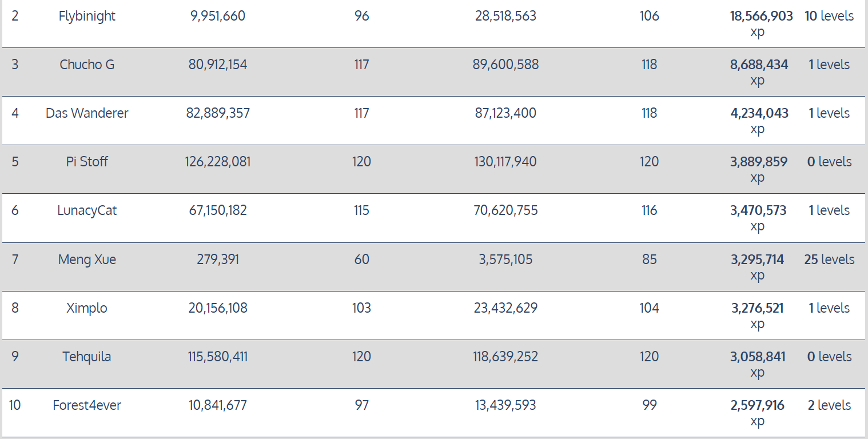The width and height of the screenshot is (868, 439).
Task: Open Chucho G's player entry
Action: (x=87, y=65)
